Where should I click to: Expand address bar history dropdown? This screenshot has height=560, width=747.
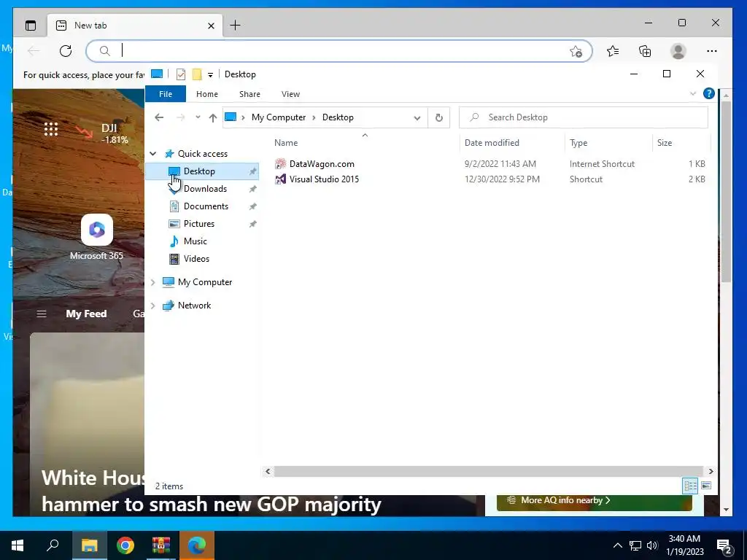tap(417, 118)
